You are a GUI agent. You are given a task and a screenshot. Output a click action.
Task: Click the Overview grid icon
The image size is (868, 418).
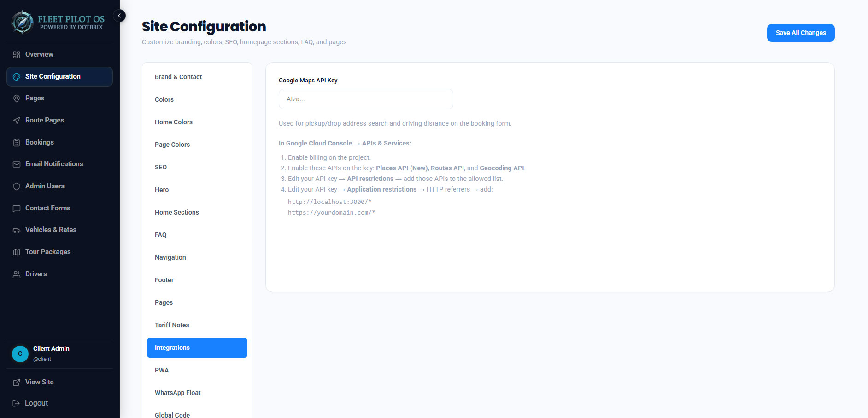pos(17,55)
